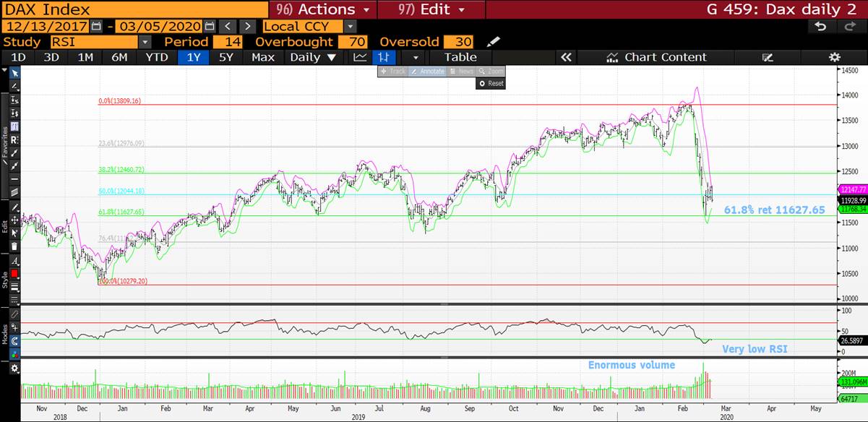Select the bar/candle chart type icon

click(x=384, y=57)
